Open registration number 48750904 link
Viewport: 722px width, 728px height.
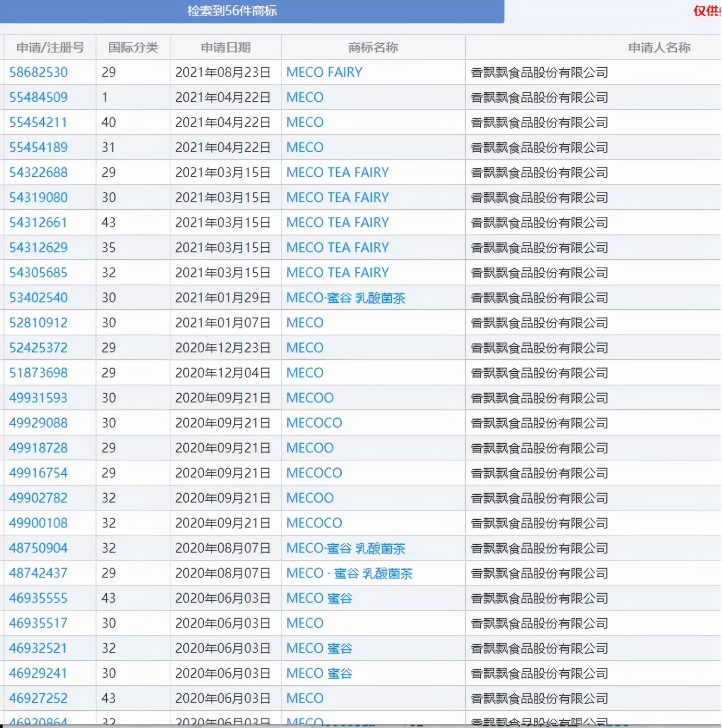(x=39, y=548)
